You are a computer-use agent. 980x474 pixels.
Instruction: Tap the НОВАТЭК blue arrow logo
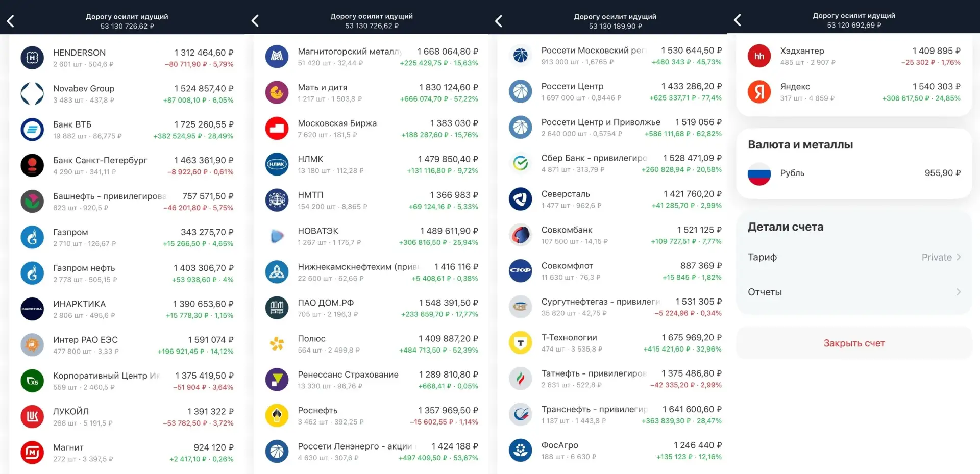point(277,236)
